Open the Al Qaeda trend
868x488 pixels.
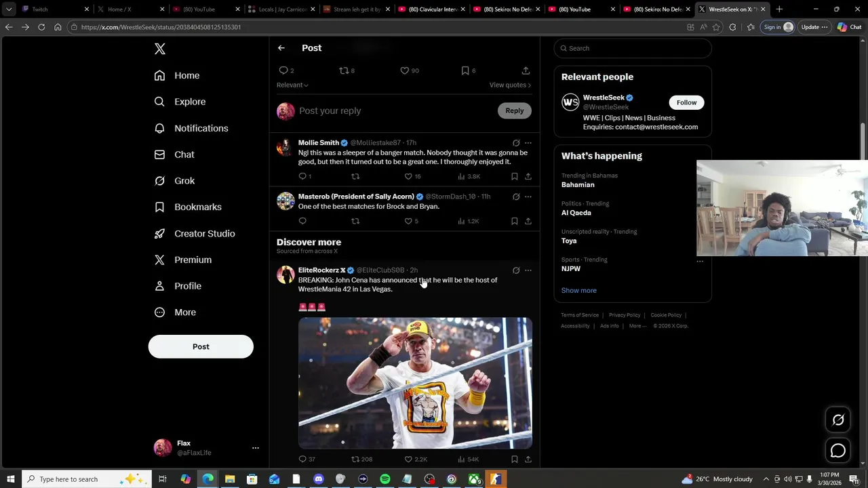576,213
